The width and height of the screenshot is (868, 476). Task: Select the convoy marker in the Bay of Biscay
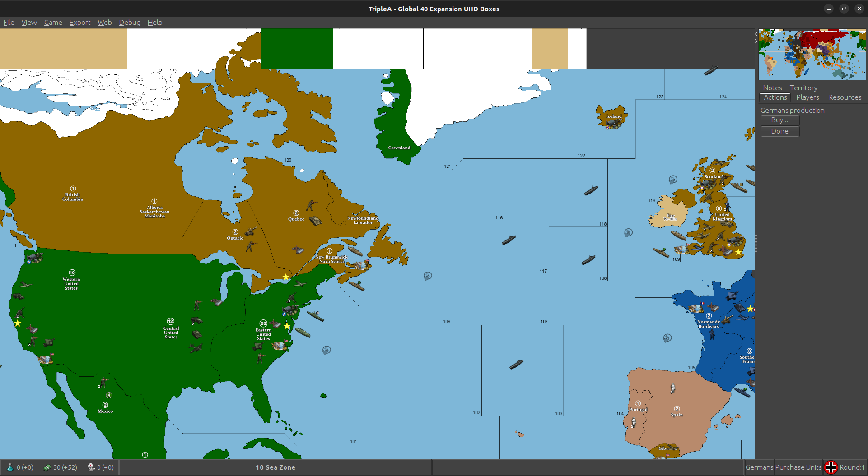click(x=667, y=338)
